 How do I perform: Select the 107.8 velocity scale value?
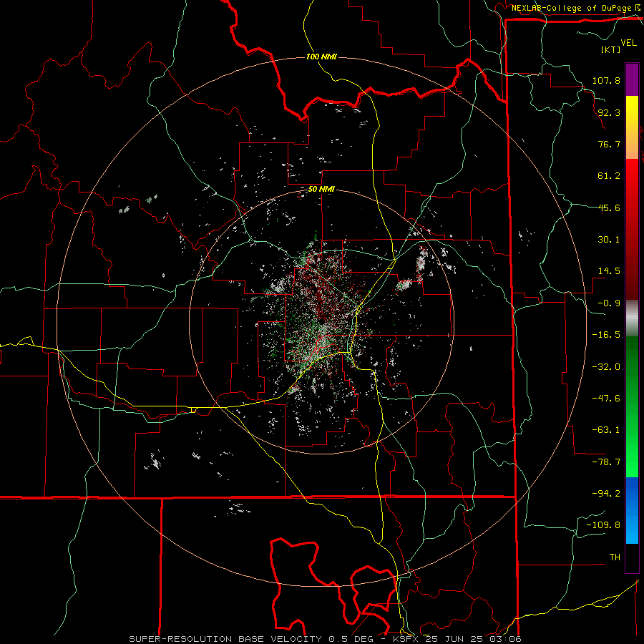[606, 80]
